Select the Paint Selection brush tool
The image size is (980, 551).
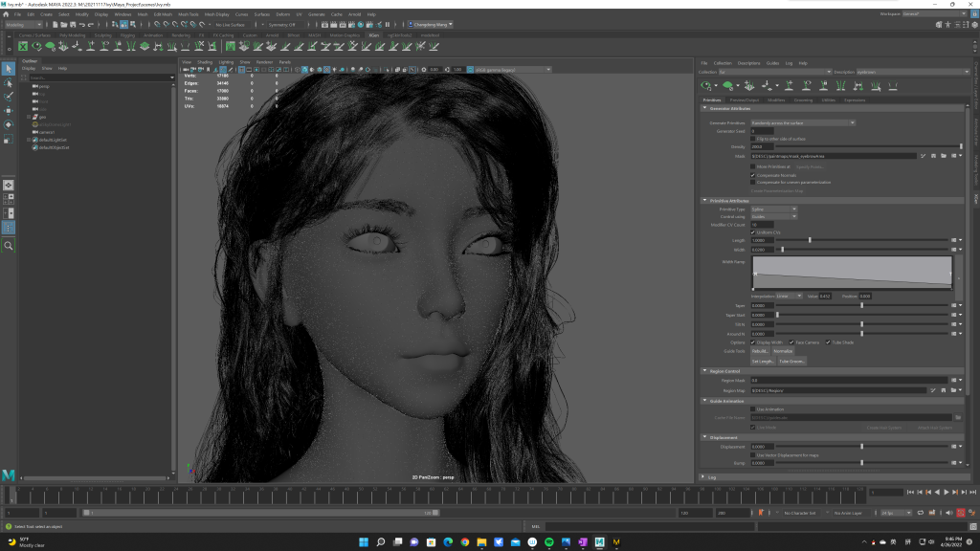(9, 97)
